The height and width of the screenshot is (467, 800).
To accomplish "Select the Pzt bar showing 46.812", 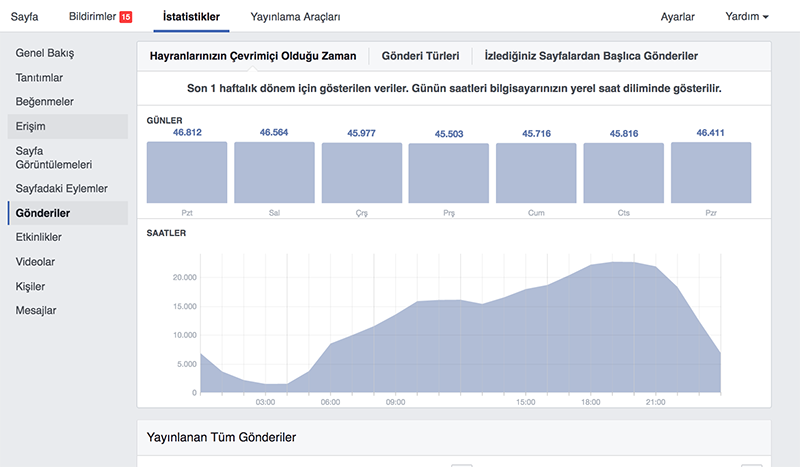I will 187,173.
